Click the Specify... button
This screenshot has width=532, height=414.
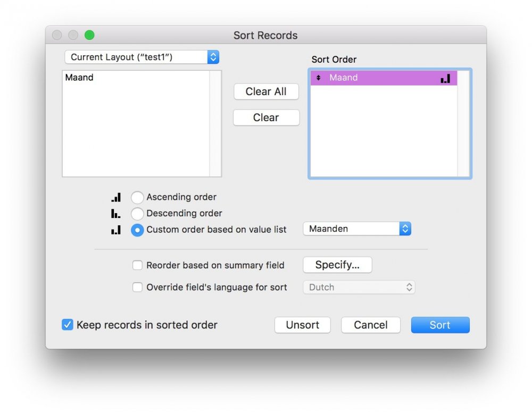tap(337, 265)
